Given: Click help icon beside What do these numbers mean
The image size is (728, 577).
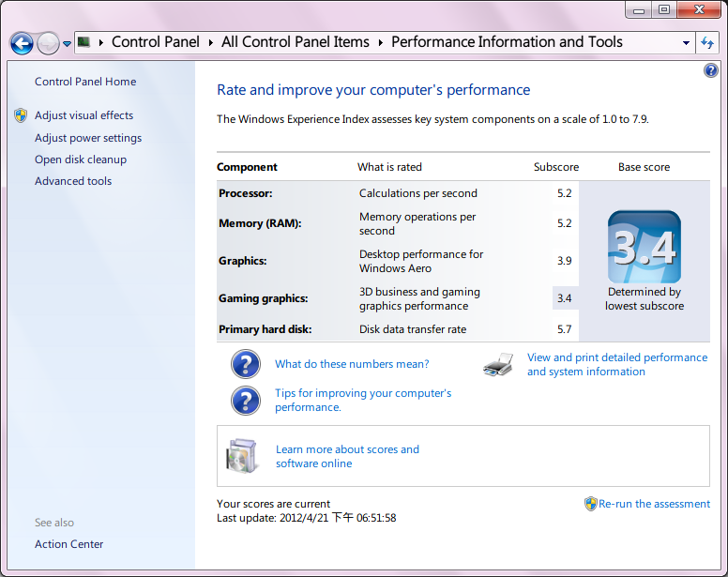Looking at the screenshot, I should coord(246,364).
